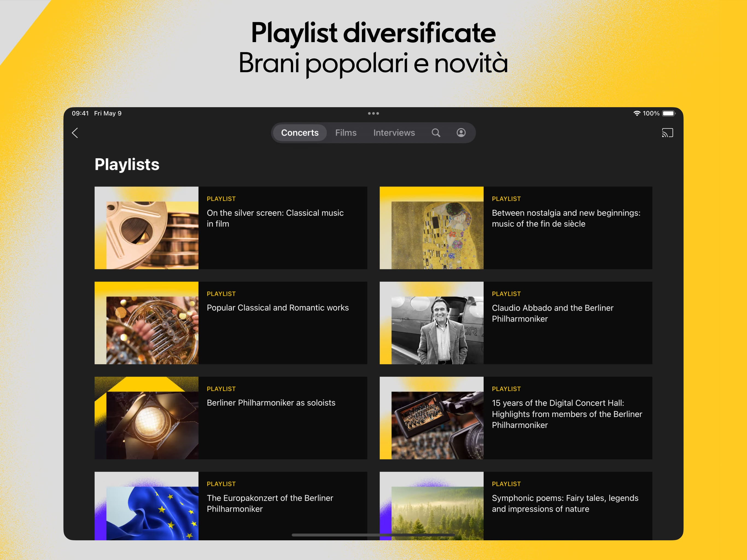Viewport: 747px width, 560px height.
Task: Click the PLAYLIST label above Symphonic poems
Action: click(x=506, y=484)
